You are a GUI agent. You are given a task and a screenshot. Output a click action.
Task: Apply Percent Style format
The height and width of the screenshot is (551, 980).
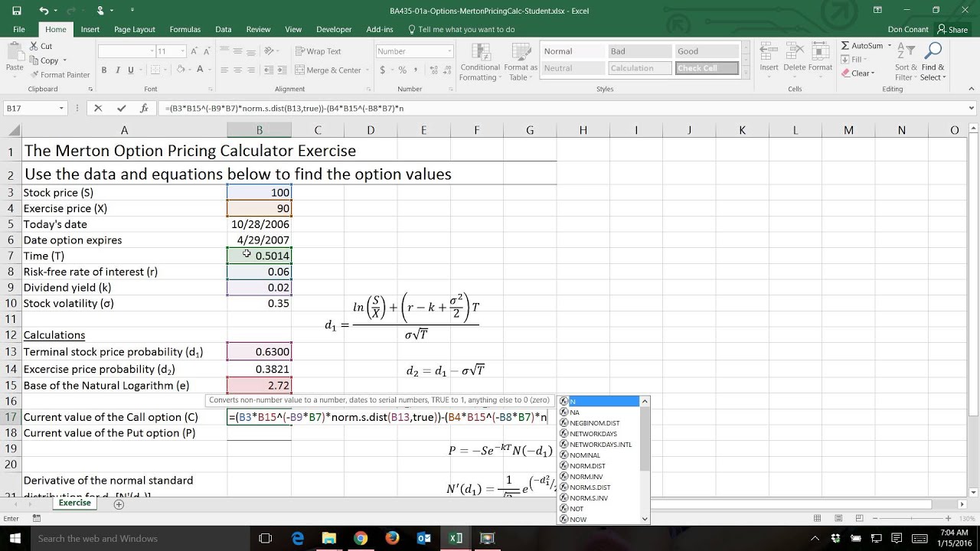[x=402, y=70]
